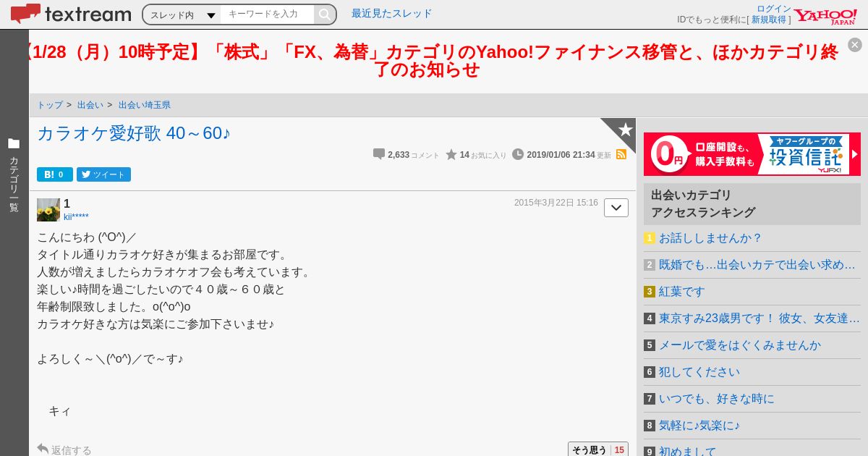Dismiss the announcement banner with X

pos(855,45)
